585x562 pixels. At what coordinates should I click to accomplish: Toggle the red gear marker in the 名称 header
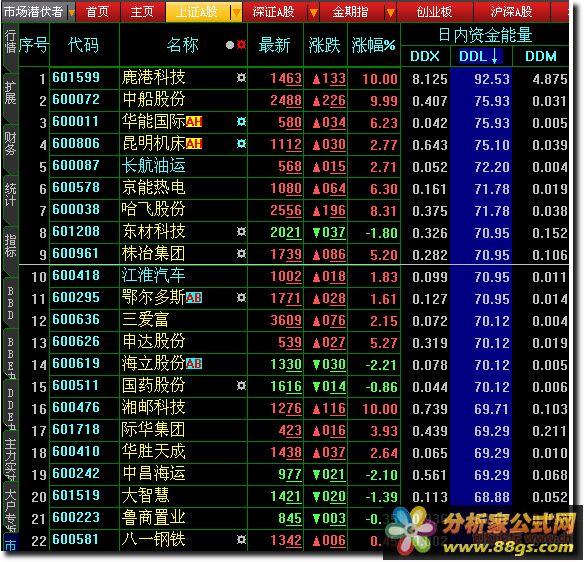[241, 45]
